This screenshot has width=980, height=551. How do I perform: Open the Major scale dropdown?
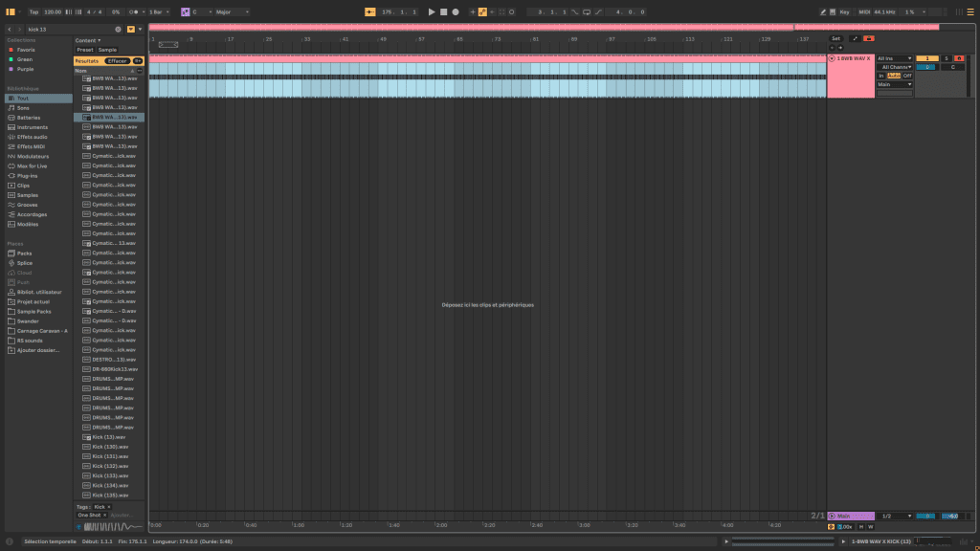click(232, 11)
